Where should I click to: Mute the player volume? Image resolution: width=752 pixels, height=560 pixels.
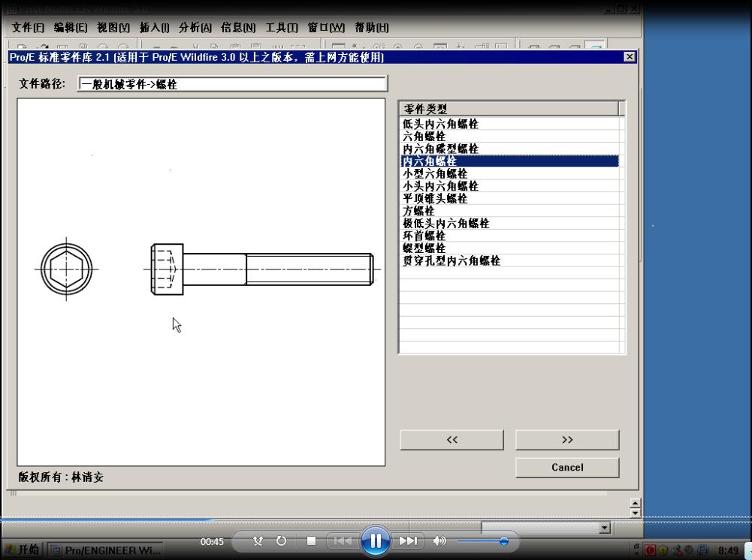tap(439, 540)
